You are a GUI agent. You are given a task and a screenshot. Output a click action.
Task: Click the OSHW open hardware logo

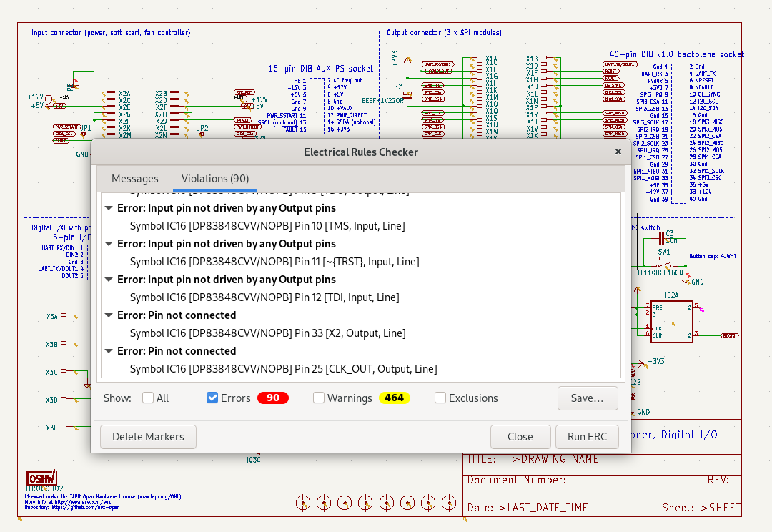tap(41, 478)
